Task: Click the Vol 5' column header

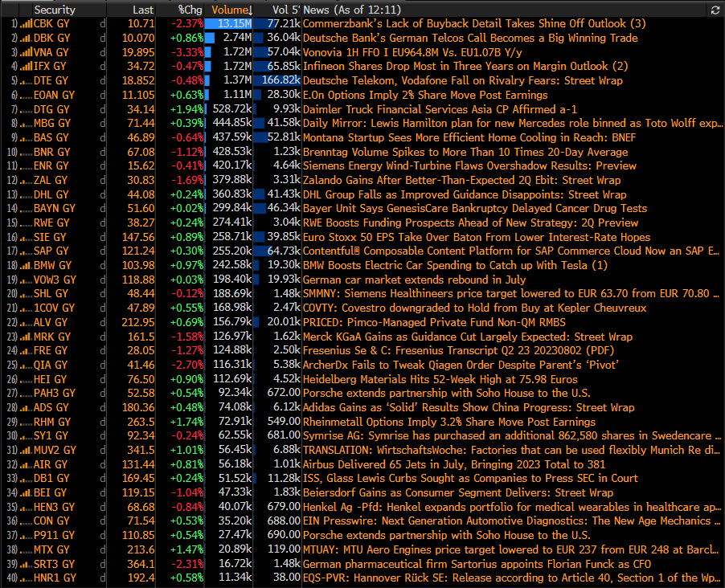Action: 286,10
